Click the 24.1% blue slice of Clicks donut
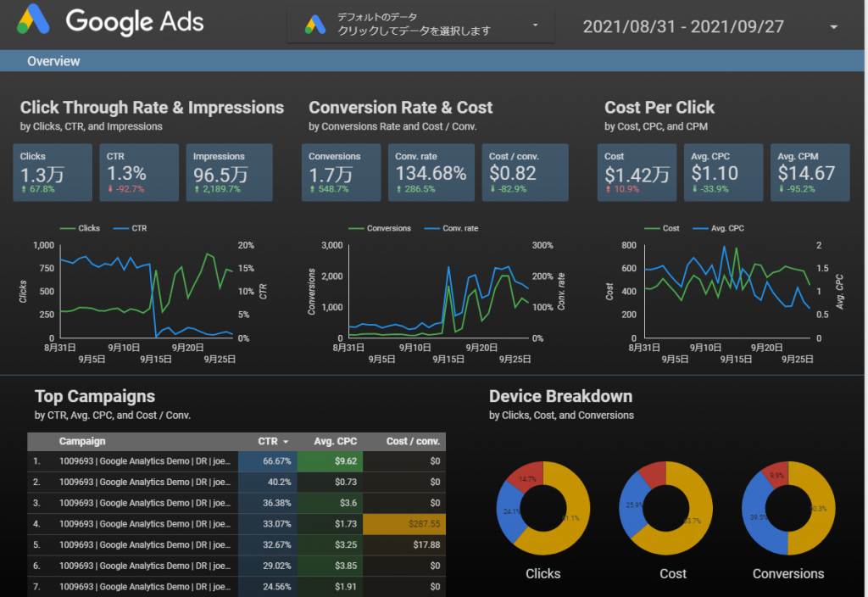Viewport: 868px width, 597px height. pos(510,512)
